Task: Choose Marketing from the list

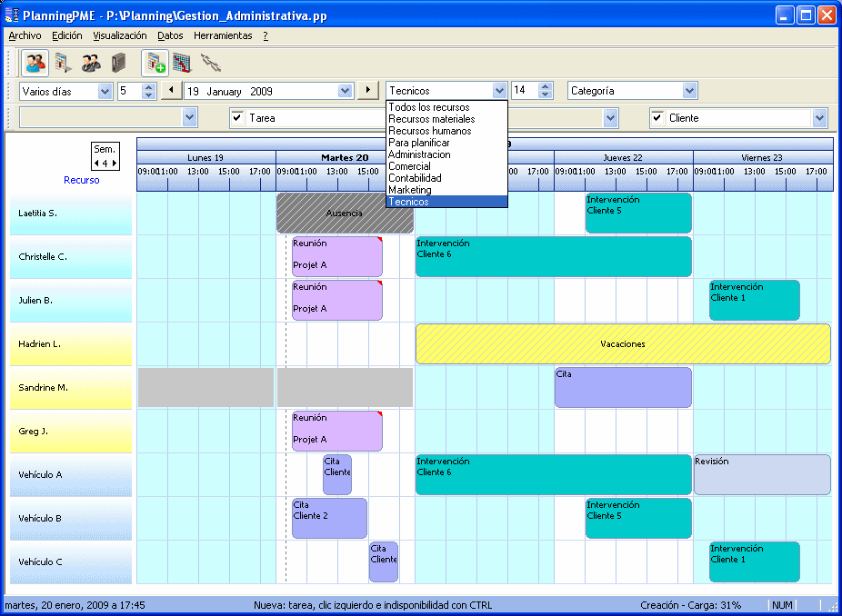Action: pos(446,190)
